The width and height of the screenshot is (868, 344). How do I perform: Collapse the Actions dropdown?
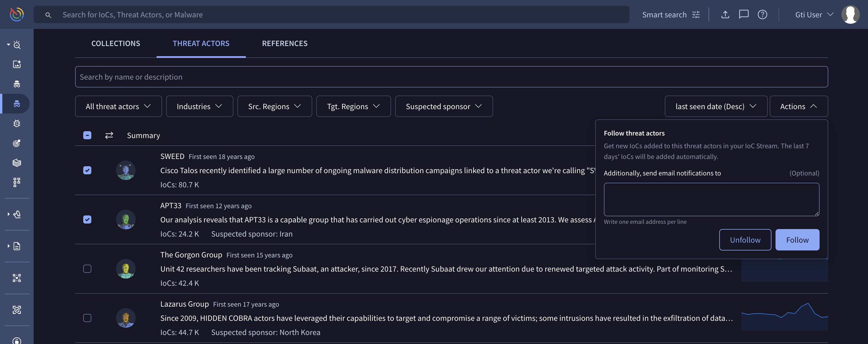click(799, 106)
